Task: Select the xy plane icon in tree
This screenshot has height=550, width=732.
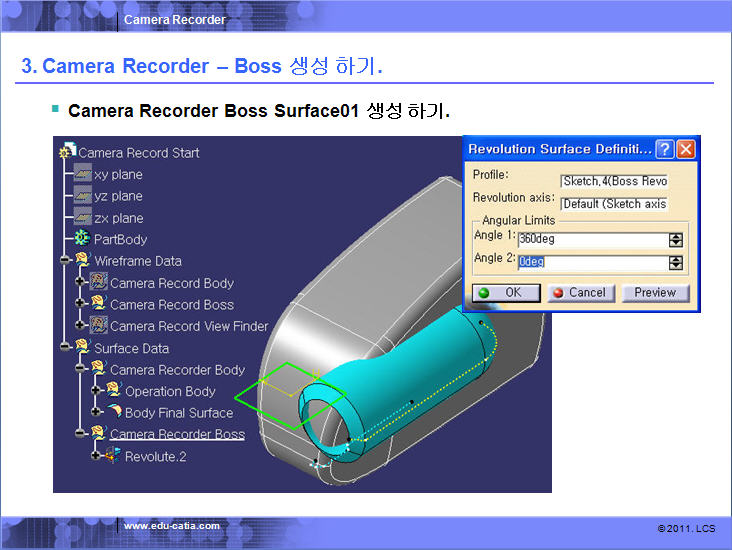Action: point(83,174)
